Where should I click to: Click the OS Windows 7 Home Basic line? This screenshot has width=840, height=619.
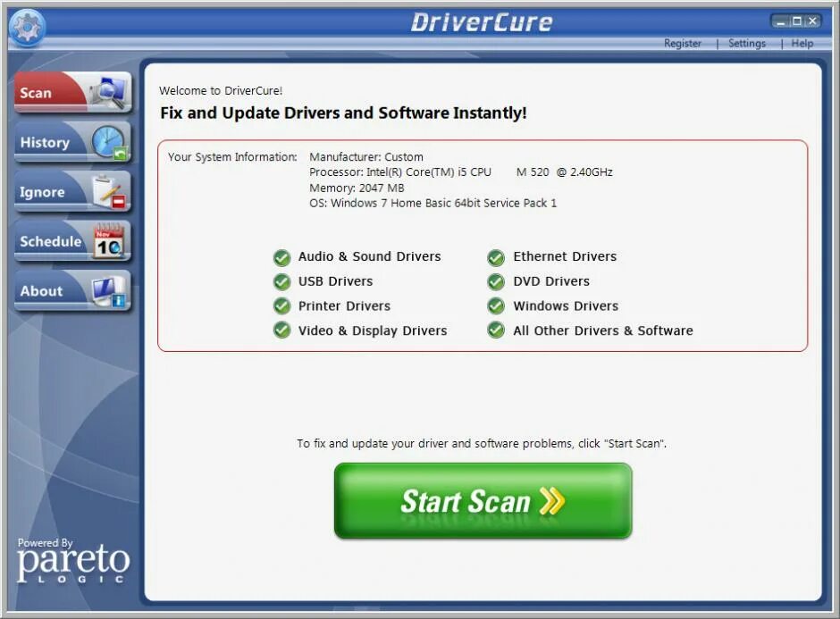(x=433, y=203)
